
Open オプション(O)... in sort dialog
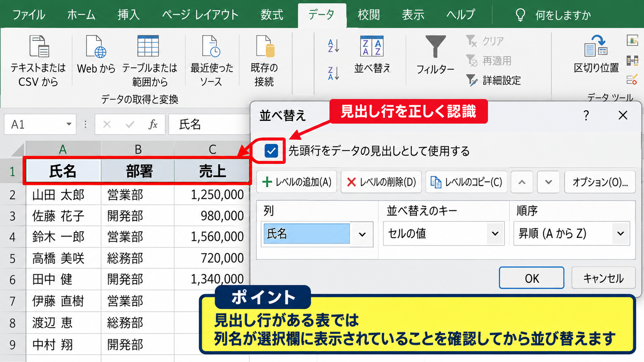coord(600,182)
